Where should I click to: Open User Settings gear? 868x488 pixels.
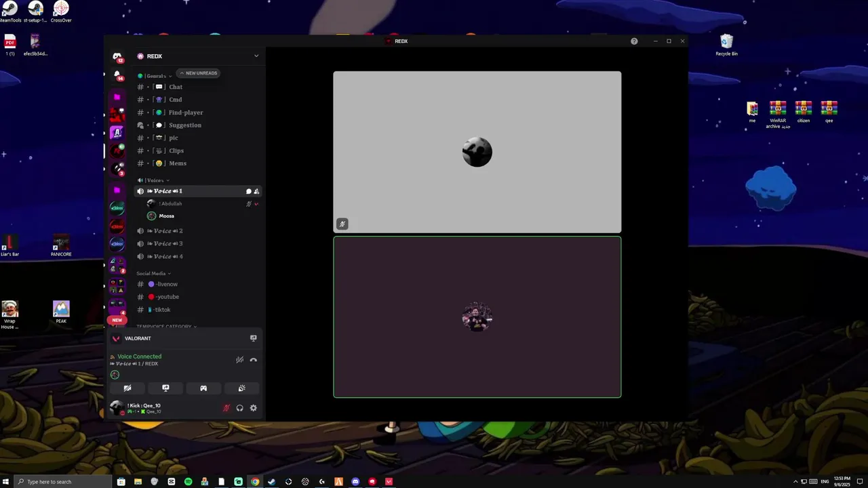[x=254, y=408]
